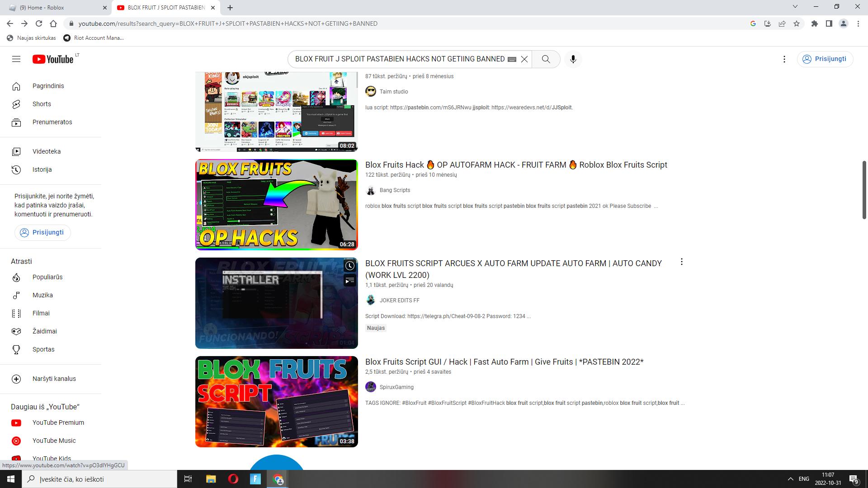This screenshot has height=488, width=868.
Task: Clear the search query with X
Action: (524, 59)
